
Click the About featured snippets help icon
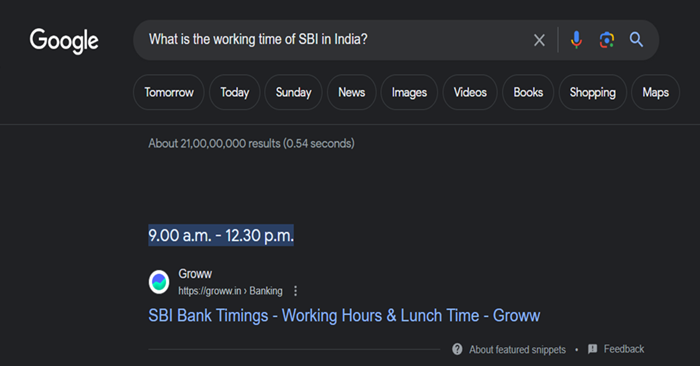457,349
